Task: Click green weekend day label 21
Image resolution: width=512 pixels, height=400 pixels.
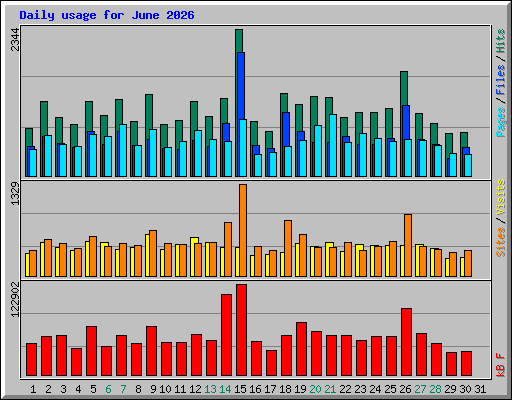Action: coord(330,389)
